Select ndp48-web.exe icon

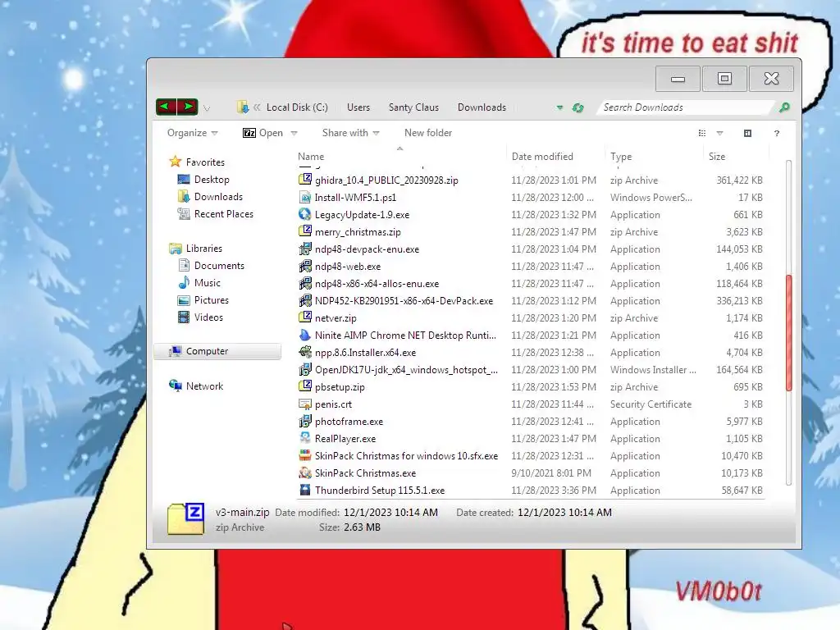tap(305, 266)
